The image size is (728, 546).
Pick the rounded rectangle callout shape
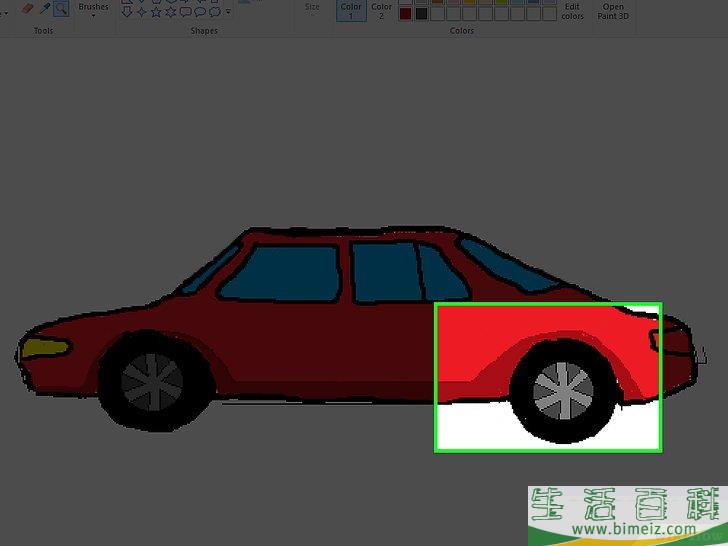[186, 12]
